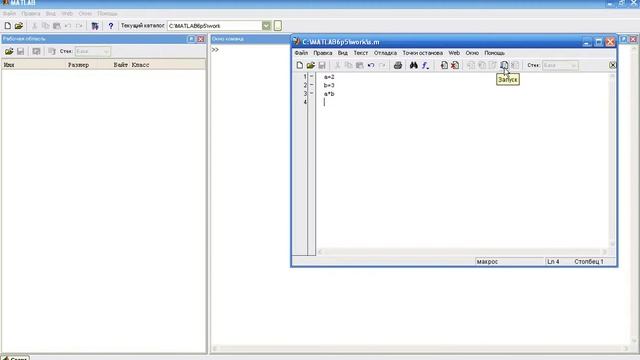Screen dimensions: 640x360
Task: Open editor Текст menu
Action: pyautogui.click(x=360, y=53)
